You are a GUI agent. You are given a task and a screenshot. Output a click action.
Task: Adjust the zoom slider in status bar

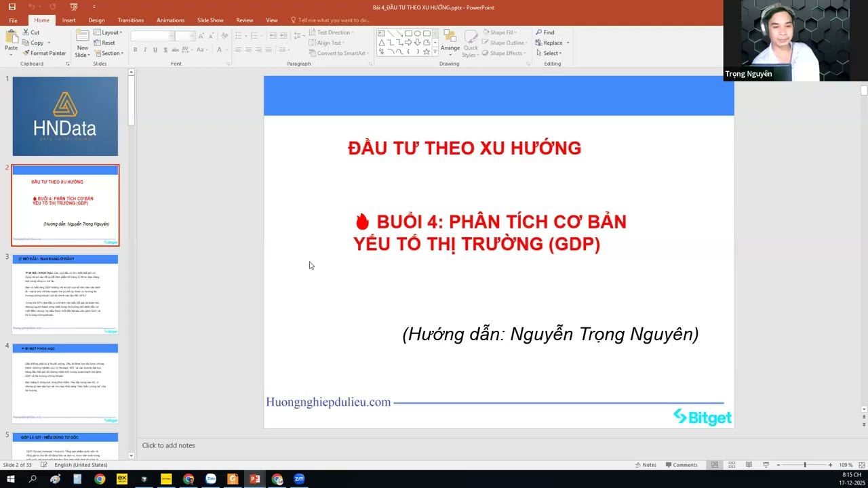(x=805, y=465)
